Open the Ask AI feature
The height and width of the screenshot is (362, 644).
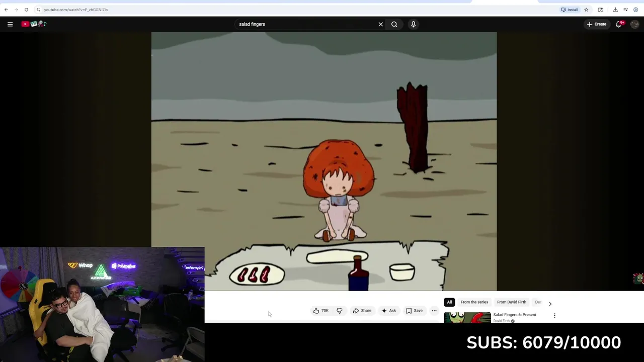[x=388, y=311]
